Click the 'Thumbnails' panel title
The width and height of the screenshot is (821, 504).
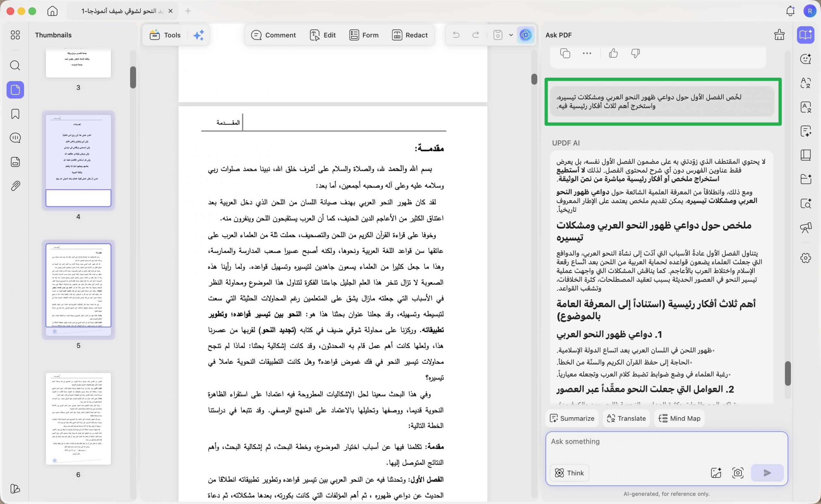53,35
